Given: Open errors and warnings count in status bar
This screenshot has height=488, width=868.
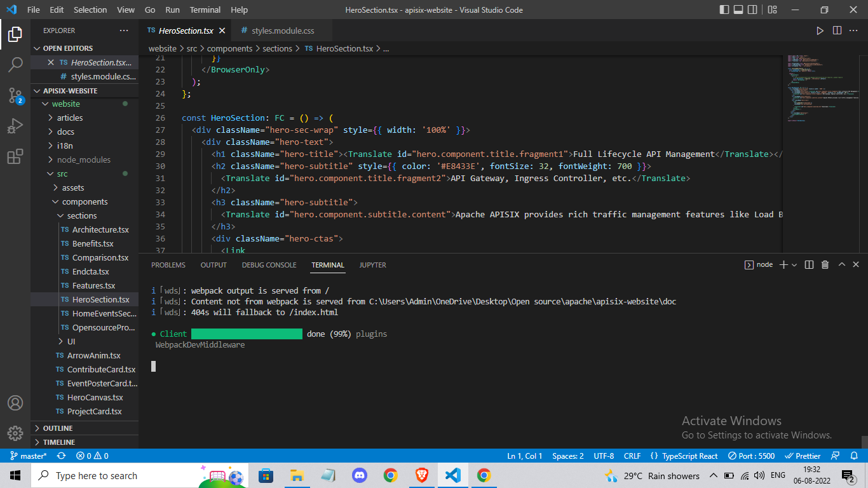Looking at the screenshot, I should tap(92, 456).
